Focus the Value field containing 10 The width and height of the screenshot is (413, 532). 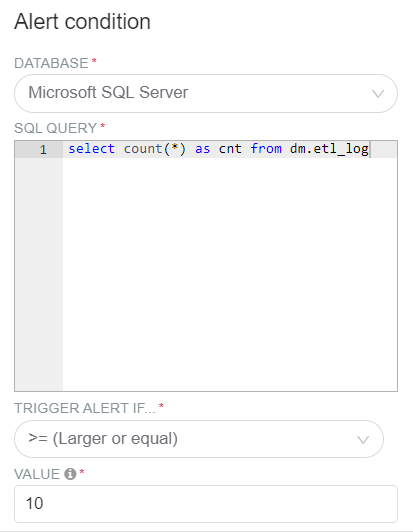click(x=206, y=504)
